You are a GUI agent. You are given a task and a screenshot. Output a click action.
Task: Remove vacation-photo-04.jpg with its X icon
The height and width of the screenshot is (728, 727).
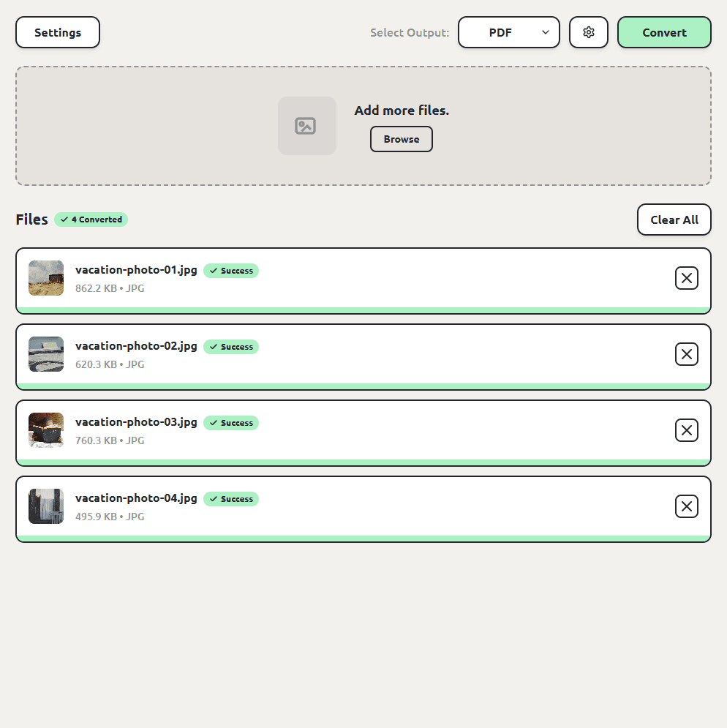(x=686, y=506)
